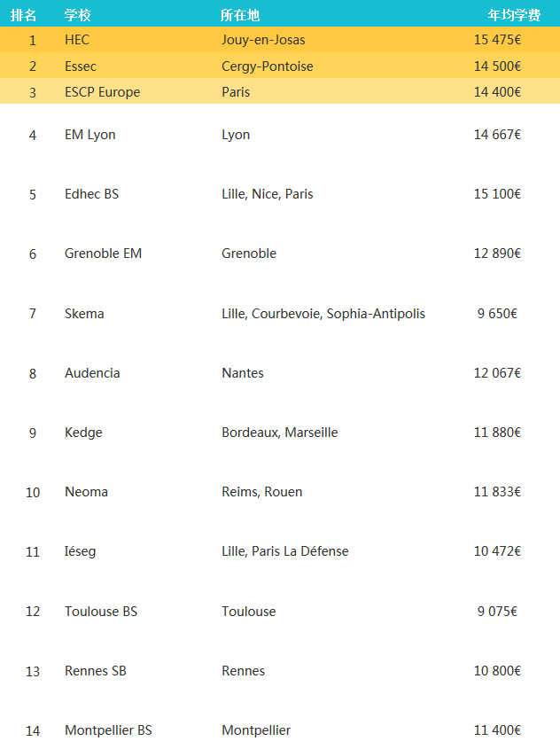The height and width of the screenshot is (749, 560).
Task: Click the Montpellier BS entry
Action: [108, 729]
